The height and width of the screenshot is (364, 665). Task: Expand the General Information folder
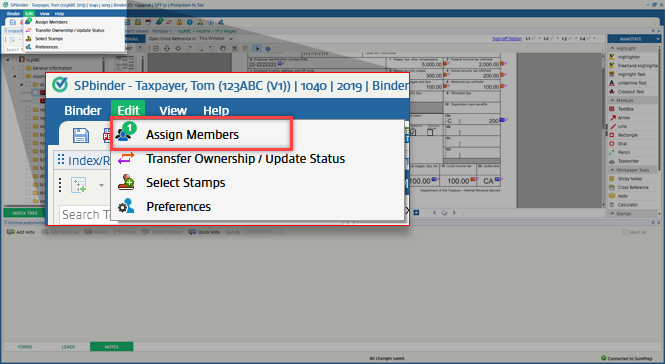[x=14, y=68]
